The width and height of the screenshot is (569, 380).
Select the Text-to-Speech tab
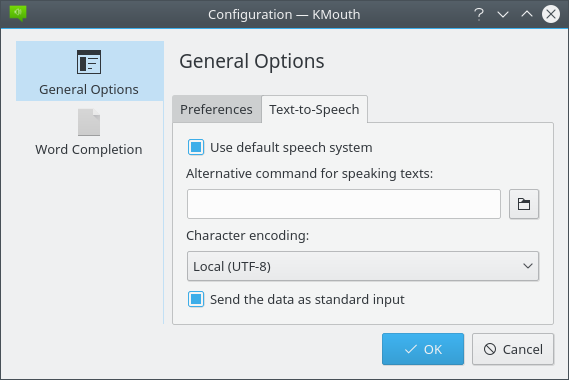click(314, 109)
